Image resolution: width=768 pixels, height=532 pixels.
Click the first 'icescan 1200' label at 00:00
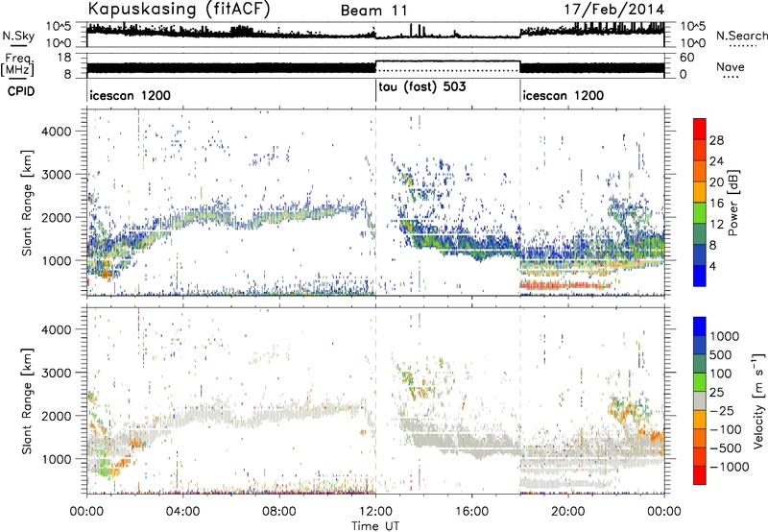click(x=131, y=95)
